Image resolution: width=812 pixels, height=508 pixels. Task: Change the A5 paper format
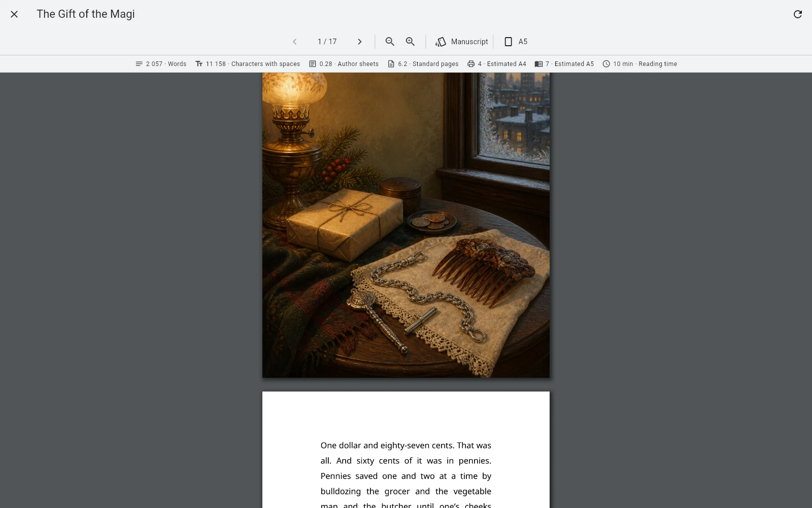(x=516, y=42)
